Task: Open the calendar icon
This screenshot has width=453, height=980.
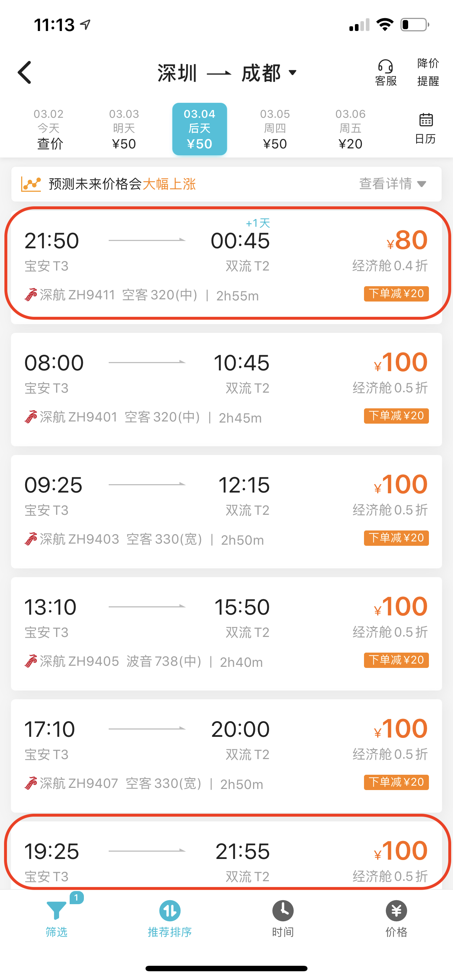Action: [x=426, y=120]
